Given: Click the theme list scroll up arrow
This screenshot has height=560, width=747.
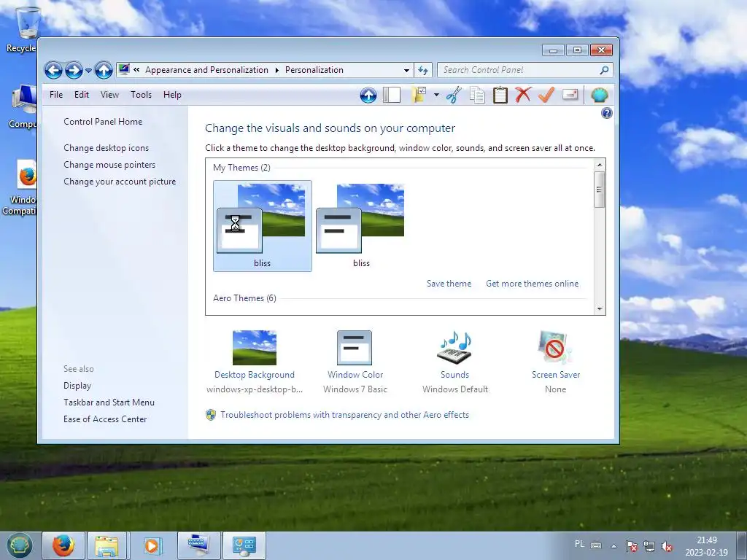Looking at the screenshot, I should click(600, 165).
